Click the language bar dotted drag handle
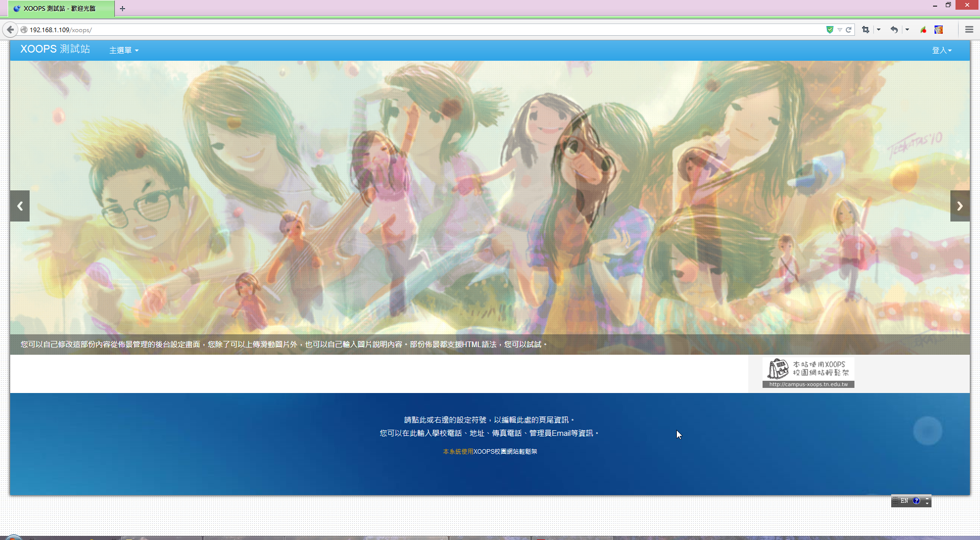Image resolution: width=980 pixels, height=540 pixels. 895,501
